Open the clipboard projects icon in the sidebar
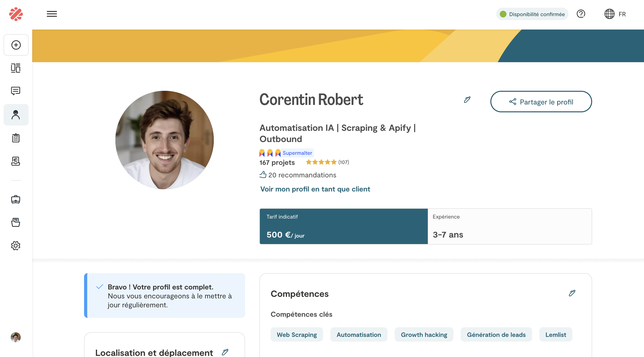The image size is (644, 357). [x=16, y=138]
